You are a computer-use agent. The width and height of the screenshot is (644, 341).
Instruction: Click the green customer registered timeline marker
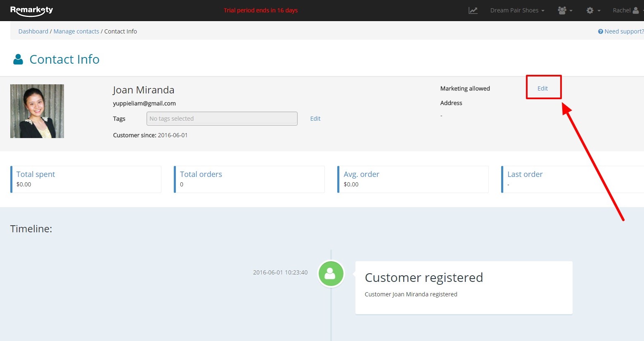click(x=331, y=273)
